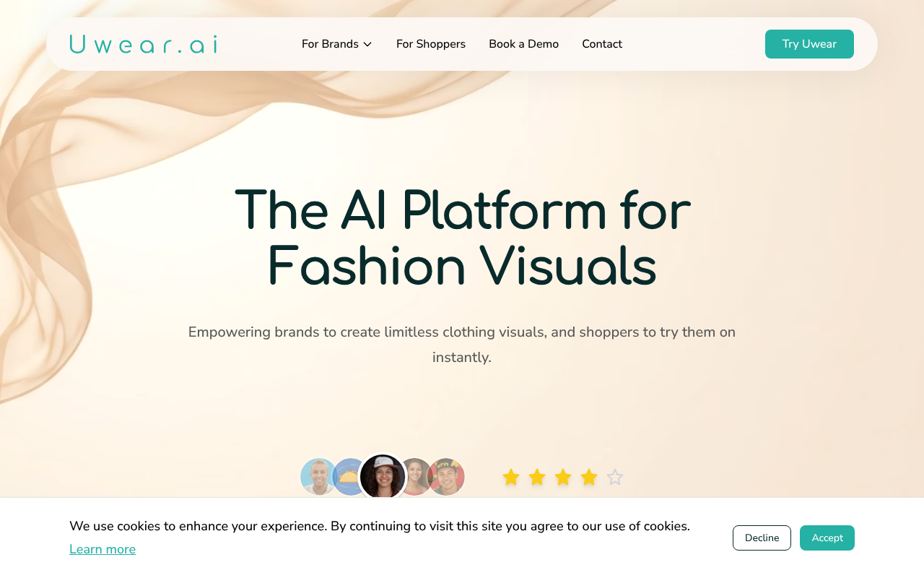This screenshot has width=924, height=578.
Task: Click the second star to rate
Action: point(537,477)
